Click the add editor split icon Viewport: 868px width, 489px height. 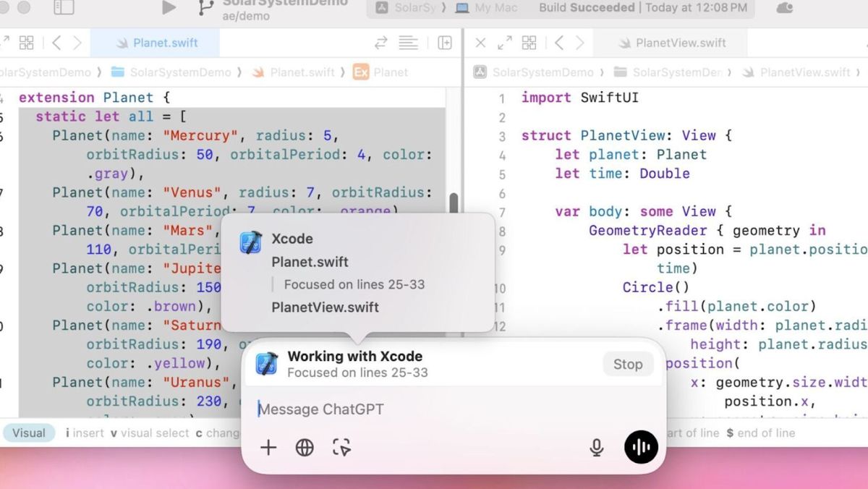point(445,43)
